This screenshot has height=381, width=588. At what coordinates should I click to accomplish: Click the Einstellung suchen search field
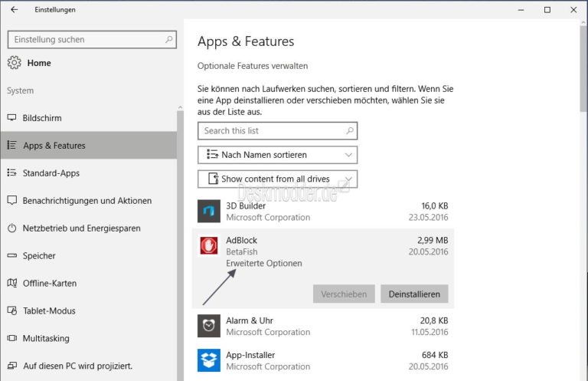point(92,39)
